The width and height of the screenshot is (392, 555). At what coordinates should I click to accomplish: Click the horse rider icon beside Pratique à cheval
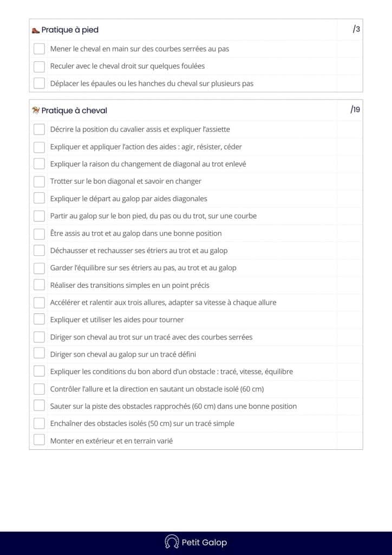(36, 111)
